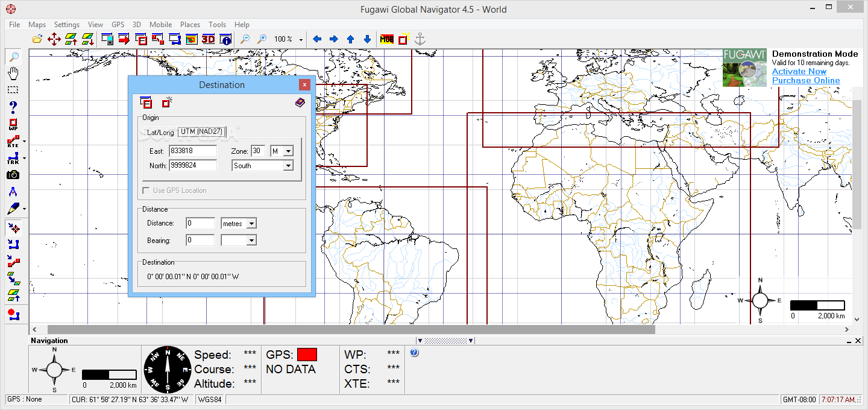868x410 pixels.
Task: Open the File menu
Action: point(14,25)
